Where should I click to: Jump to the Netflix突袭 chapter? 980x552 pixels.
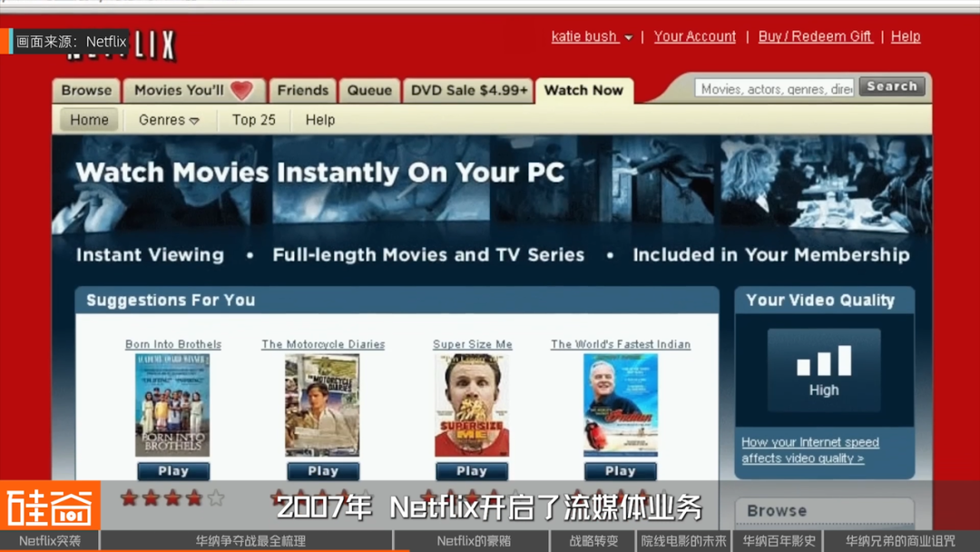pyautogui.click(x=49, y=541)
